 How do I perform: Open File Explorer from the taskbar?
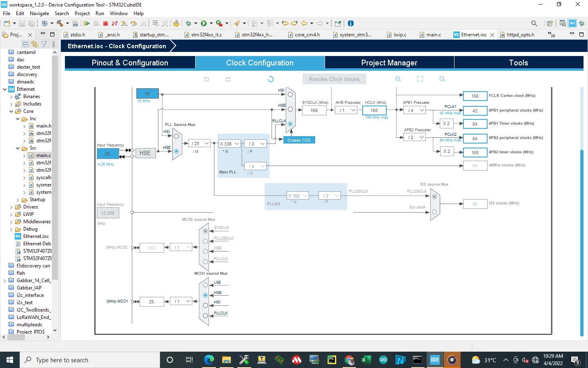pos(227,360)
